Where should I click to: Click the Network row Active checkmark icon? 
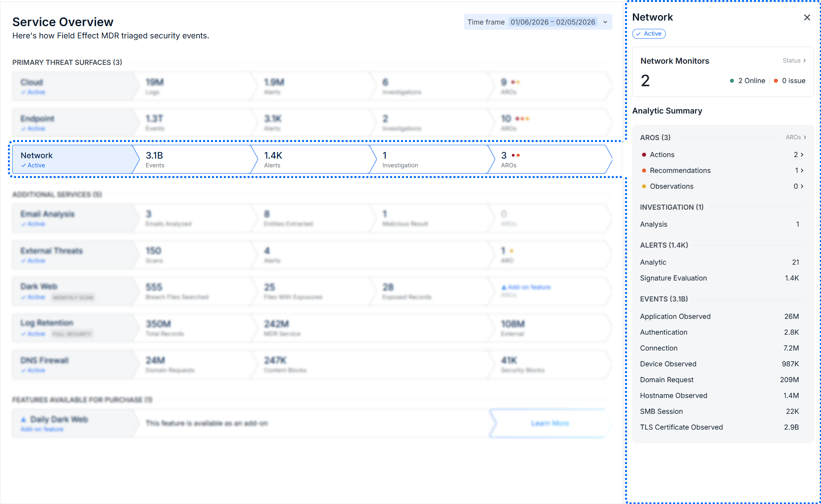[x=24, y=165]
